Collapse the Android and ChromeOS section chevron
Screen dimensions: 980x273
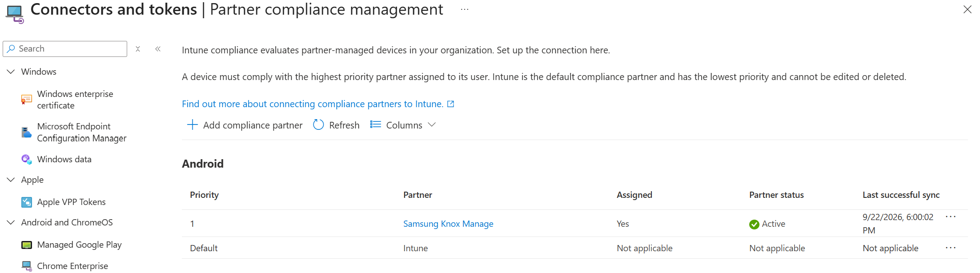click(11, 222)
